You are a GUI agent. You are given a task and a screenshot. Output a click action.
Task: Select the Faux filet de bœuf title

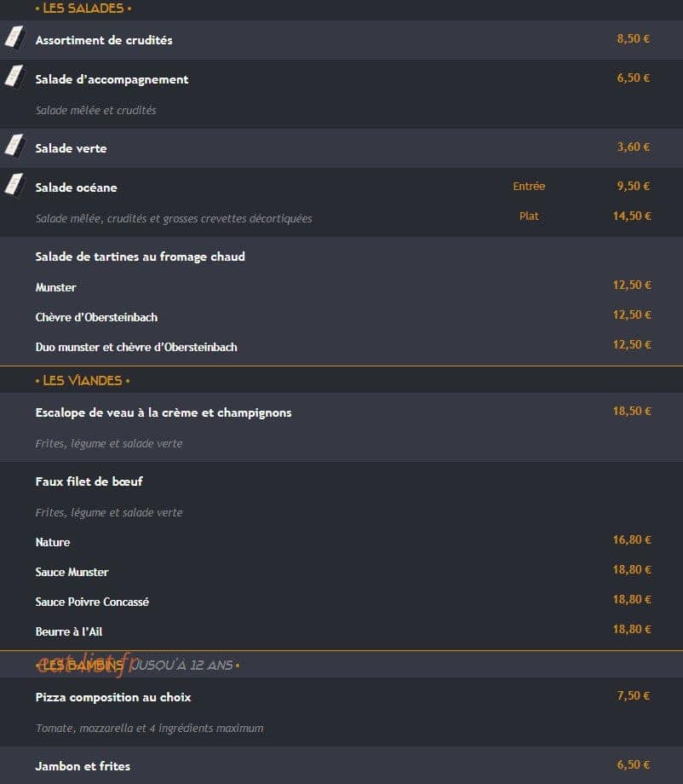pyautogui.click(x=89, y=481)
